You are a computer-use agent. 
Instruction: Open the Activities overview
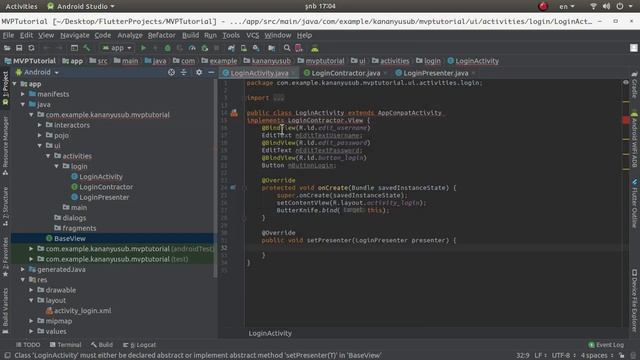[x=21, y=6]
